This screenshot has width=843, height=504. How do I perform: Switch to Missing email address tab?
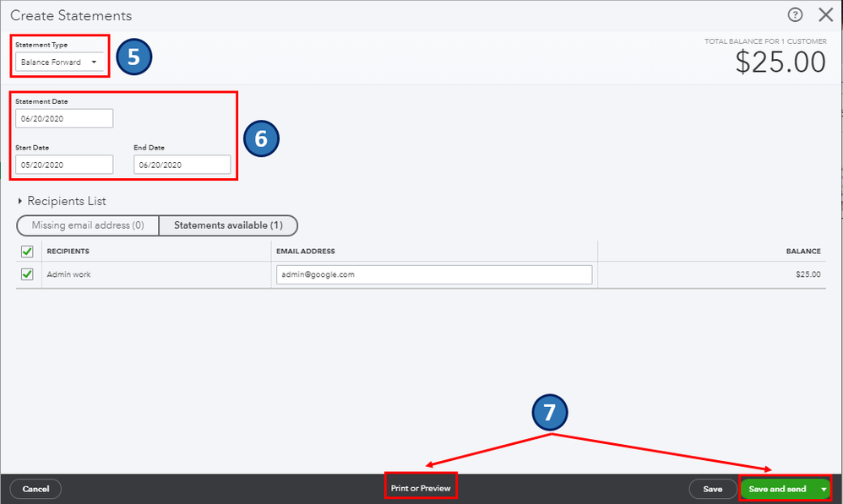(88, 225)
